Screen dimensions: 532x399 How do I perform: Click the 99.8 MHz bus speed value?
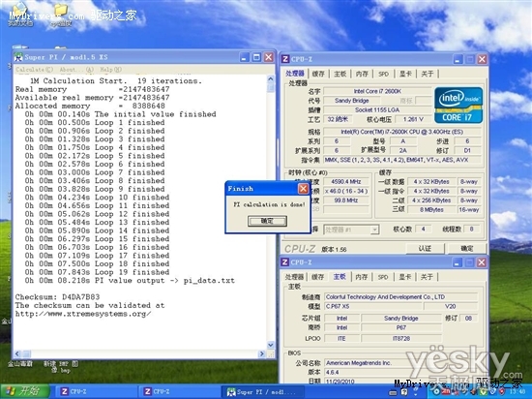(346, 200)
